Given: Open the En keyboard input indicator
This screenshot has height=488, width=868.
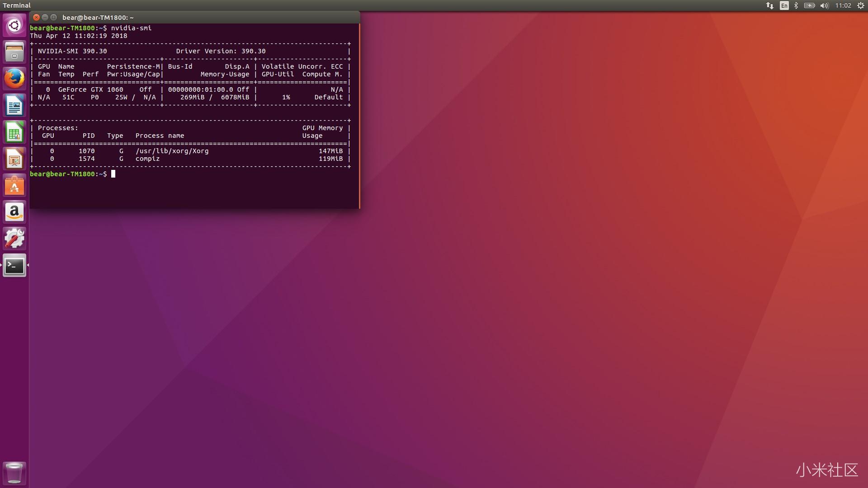Looking at the screenshot, I should point(784,5).
